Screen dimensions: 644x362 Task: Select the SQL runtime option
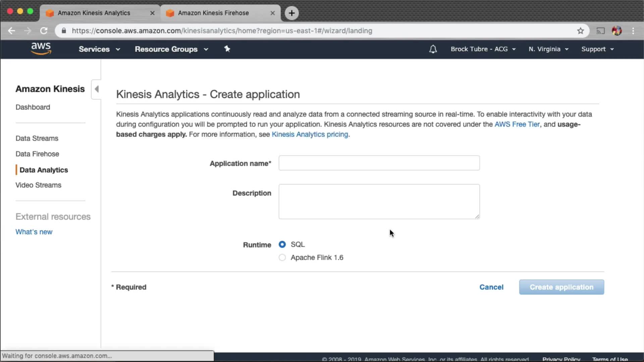[x=282, y=244]
